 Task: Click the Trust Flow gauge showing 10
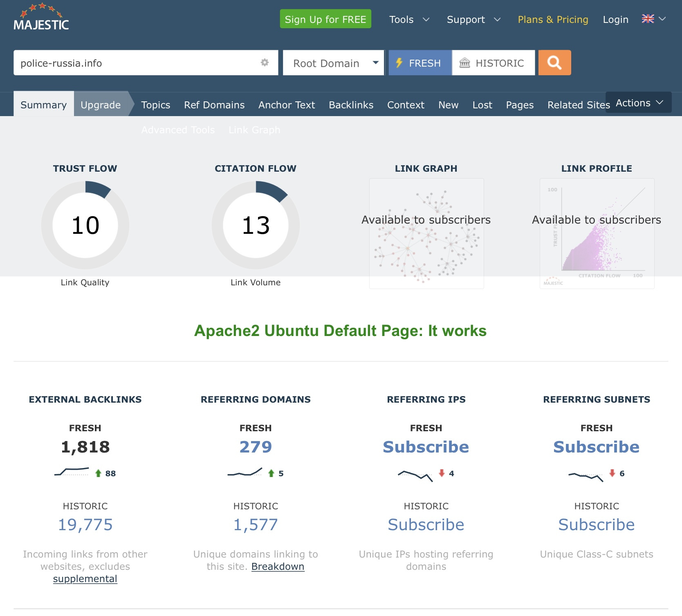85,225
